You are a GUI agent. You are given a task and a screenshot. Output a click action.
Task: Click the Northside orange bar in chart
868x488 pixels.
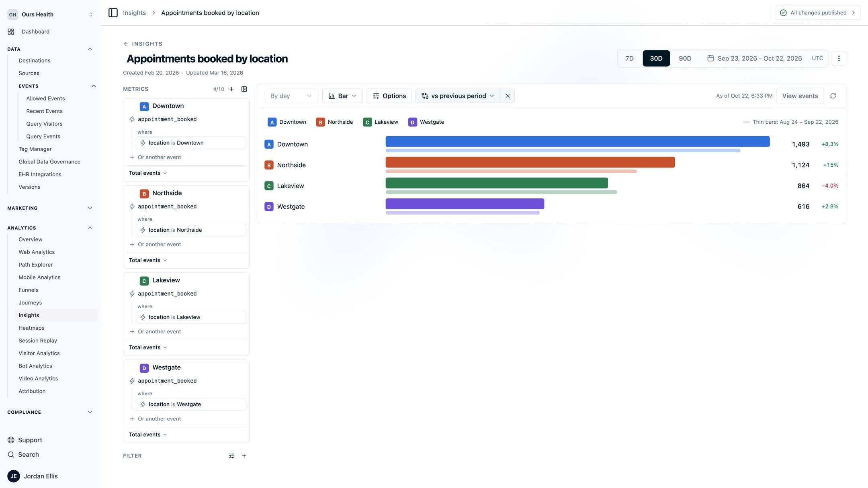[530, 162]
